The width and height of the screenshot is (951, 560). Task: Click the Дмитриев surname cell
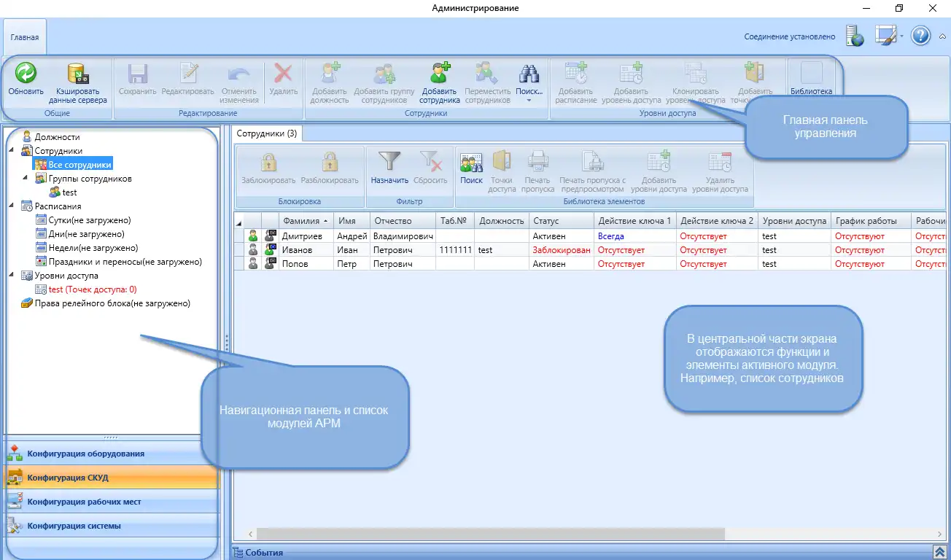click(x=306, y=236)
